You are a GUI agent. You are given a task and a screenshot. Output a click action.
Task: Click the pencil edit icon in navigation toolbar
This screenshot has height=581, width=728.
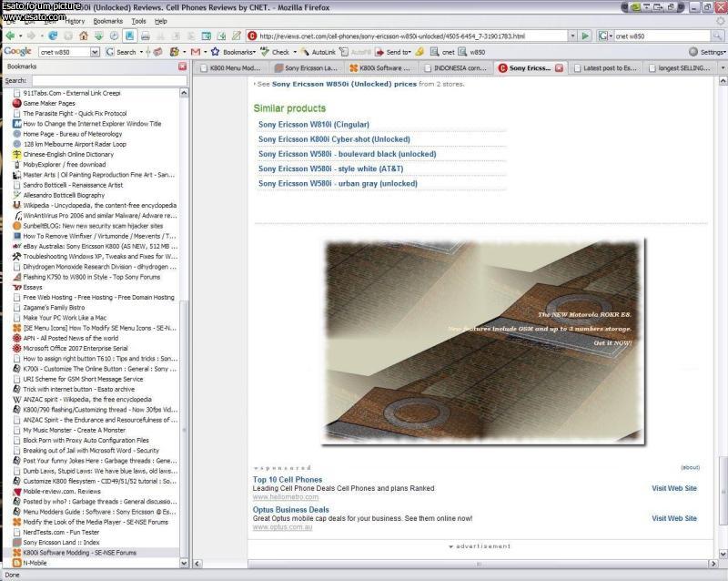[237, 36]
